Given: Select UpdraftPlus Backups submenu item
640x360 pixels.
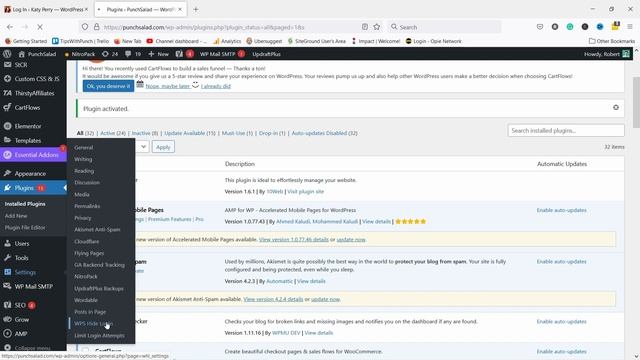Looking at the screenshot, I should tap(99, 288).
